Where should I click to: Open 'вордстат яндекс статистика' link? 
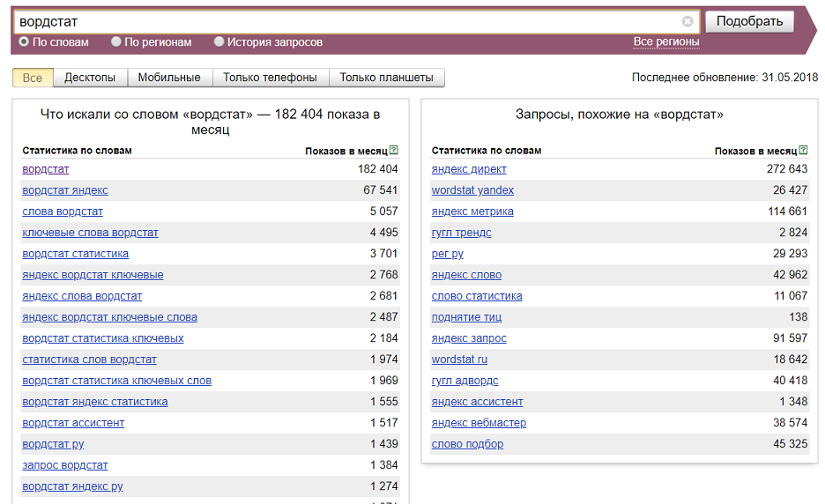pyautogui.click(x=94, y=402)
